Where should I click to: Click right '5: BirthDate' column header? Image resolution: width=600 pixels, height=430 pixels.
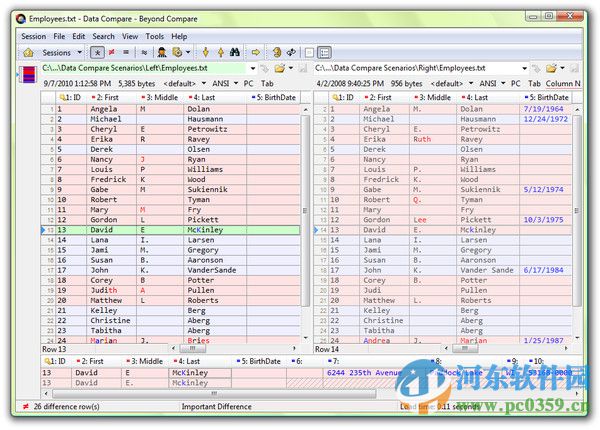pos(546,98)
